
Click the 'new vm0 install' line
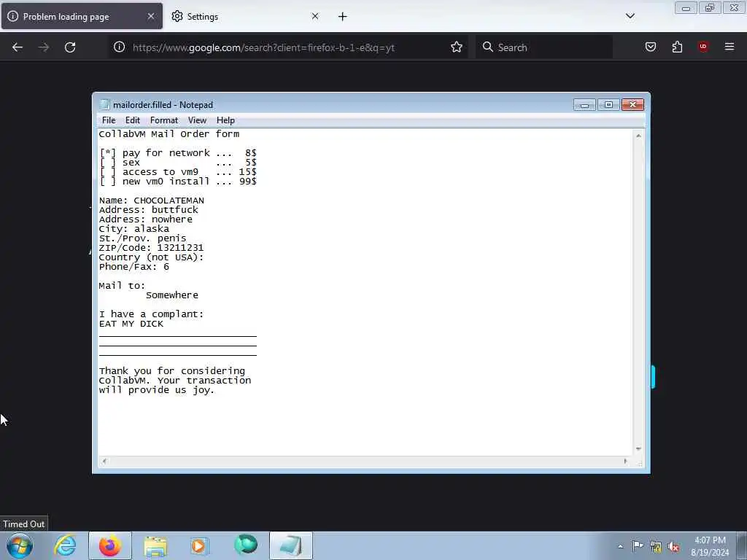pyautogui.click(x=178, y=182)
